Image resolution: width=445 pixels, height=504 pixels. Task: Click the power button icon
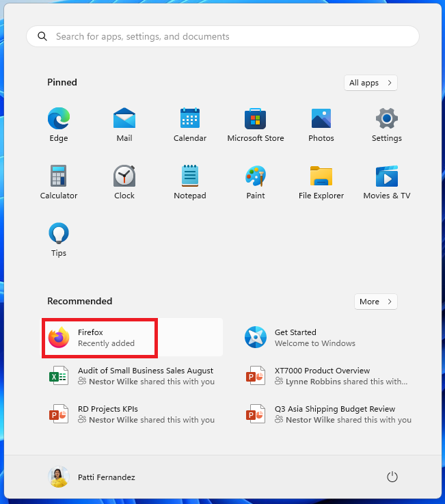tap(392, 477)
